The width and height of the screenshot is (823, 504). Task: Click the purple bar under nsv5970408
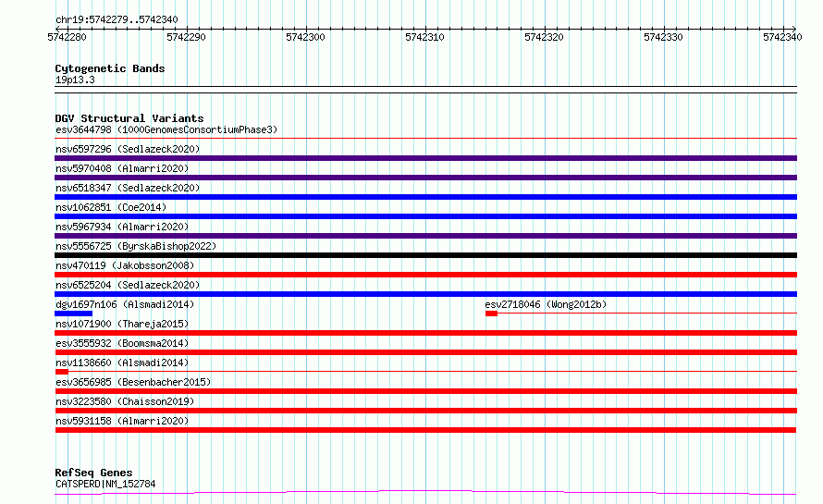[425, 178]
